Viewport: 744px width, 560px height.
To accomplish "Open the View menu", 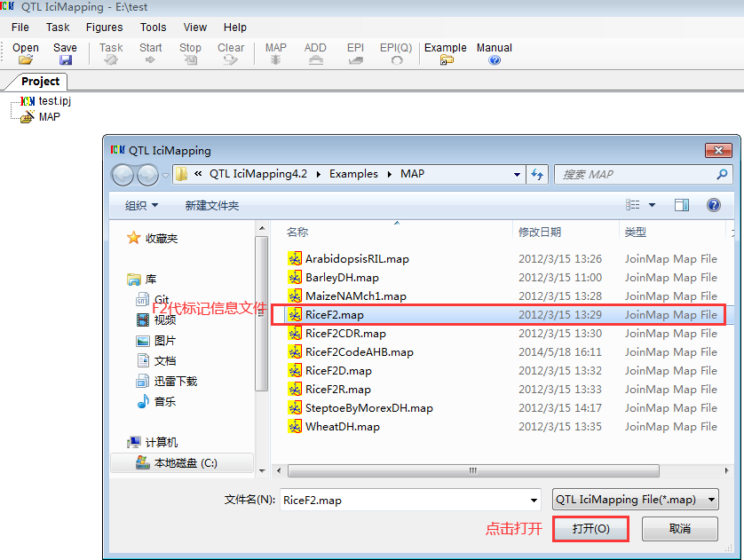I will point(195,28).
